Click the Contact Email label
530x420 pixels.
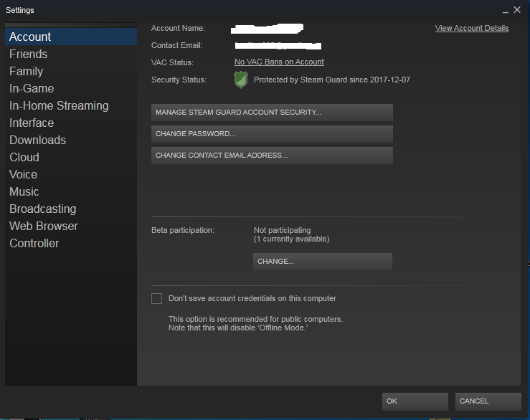[176, 46]
